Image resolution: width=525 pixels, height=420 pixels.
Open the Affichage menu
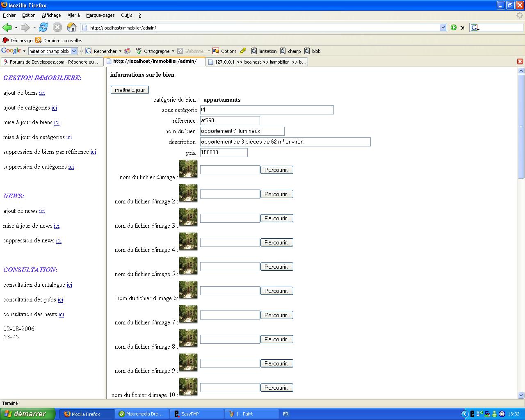pos(51,15)
